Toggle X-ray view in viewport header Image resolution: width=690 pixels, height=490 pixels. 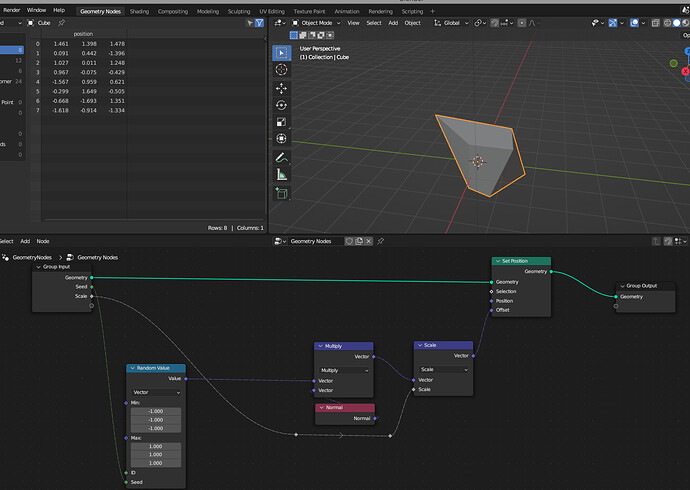point(655,23)
